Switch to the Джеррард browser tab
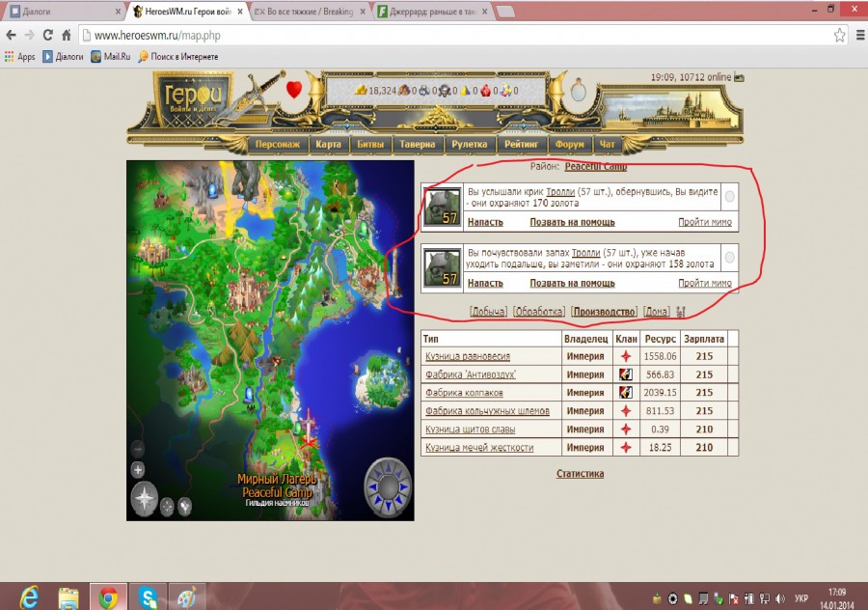This screenshot has width=868, height=610. pos(433,11)
